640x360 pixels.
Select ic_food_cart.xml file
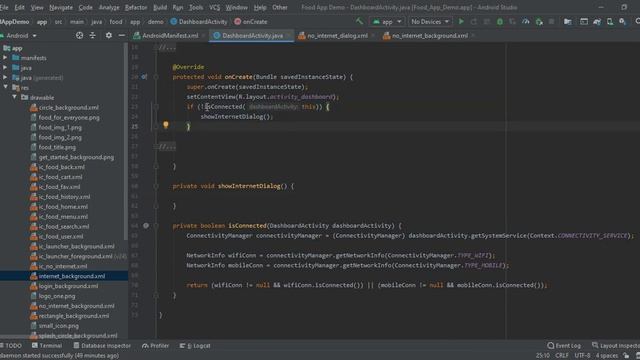60,177
